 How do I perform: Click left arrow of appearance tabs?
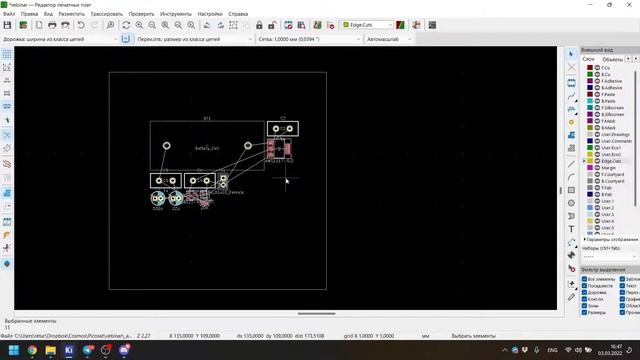628,59
